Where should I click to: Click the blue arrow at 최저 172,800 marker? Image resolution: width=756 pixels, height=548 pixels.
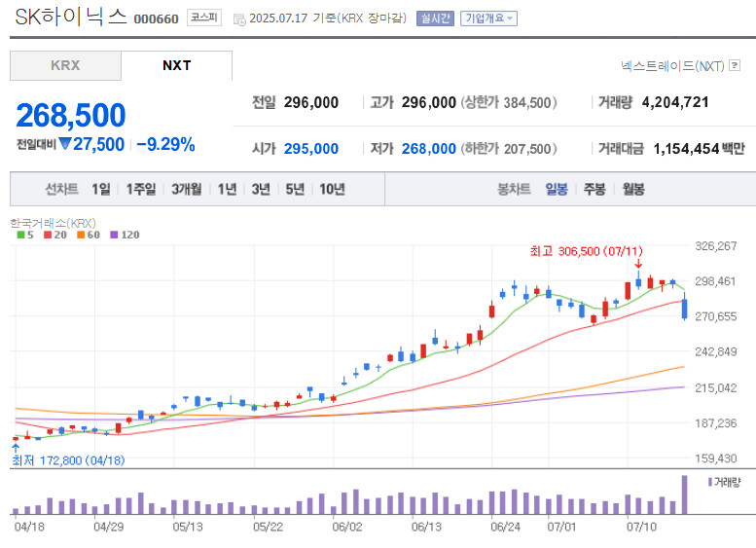click(x=16, y=447)
